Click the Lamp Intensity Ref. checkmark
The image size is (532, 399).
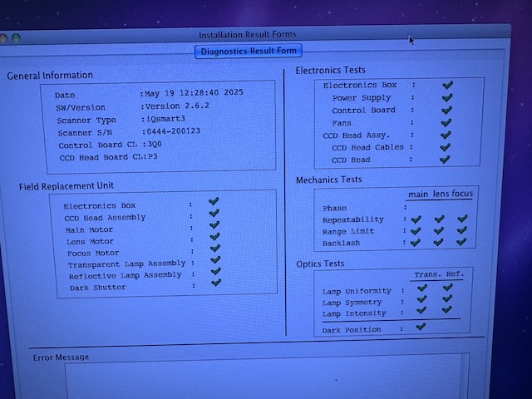448,310
